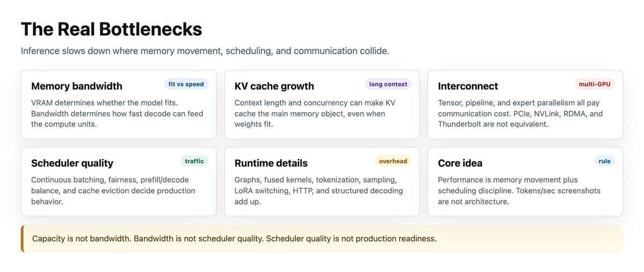The width and height of the screenshot is (644, 272).
Task: Select the blue 'rule' tag
Action: [x=605, y=161]
